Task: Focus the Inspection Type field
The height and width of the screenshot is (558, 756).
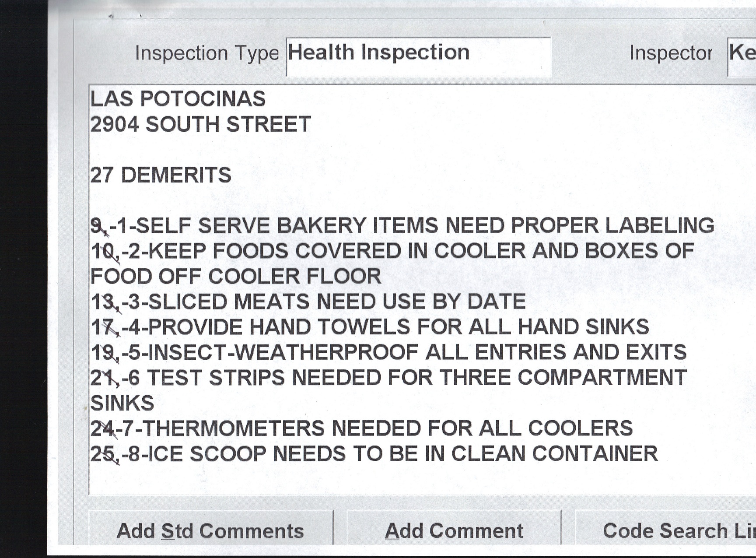Action: coord(418,56)
